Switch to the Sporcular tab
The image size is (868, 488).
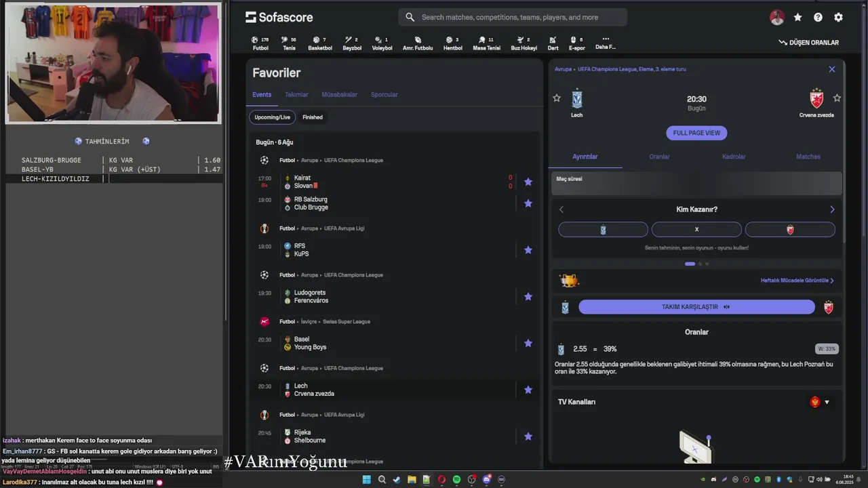pos(384,95)
